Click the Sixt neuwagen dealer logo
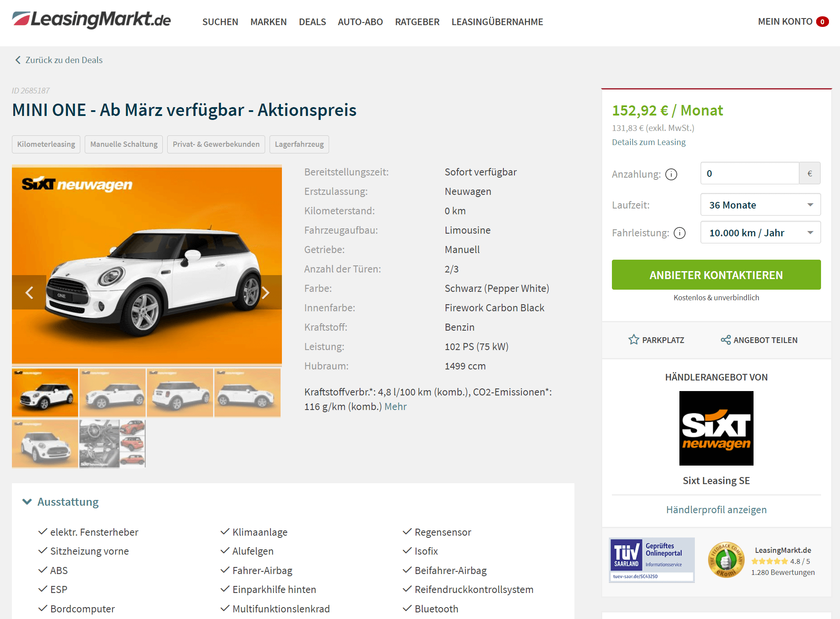The image size is (840, 619). pos(716,428)
